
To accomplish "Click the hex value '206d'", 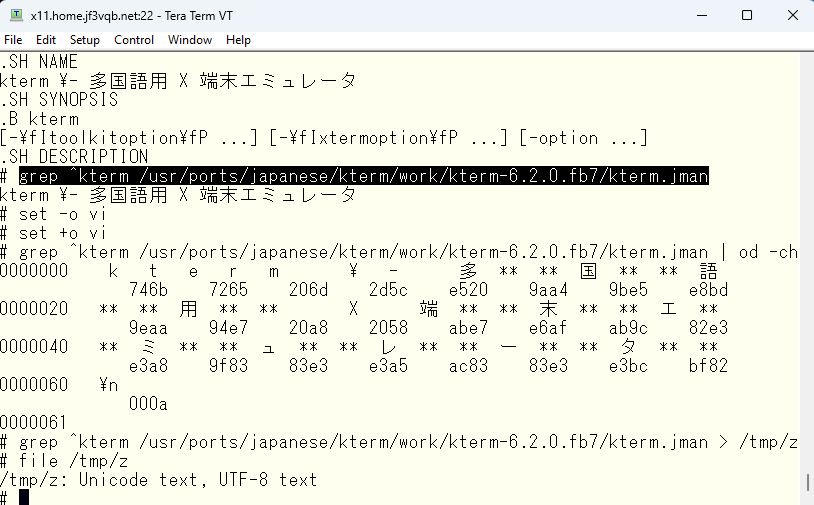I will tap(308, 290).
